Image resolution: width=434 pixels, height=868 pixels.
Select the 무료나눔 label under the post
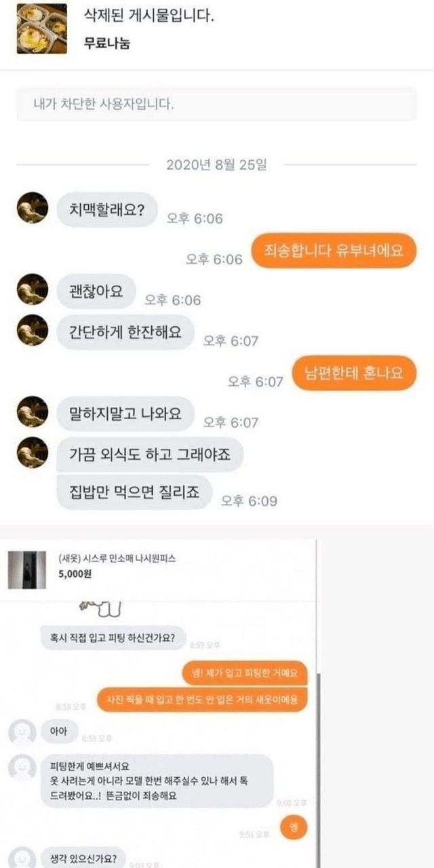point(106,44)
